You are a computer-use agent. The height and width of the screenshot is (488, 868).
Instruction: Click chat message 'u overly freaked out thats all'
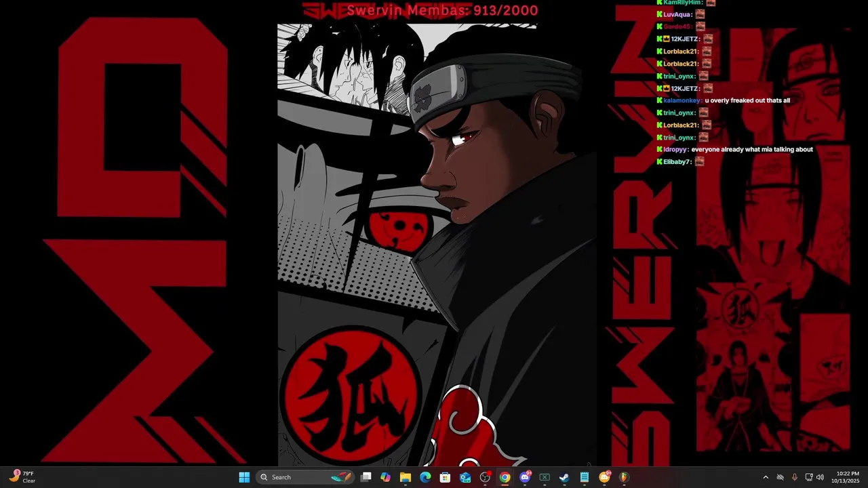(x=747, y=100)
